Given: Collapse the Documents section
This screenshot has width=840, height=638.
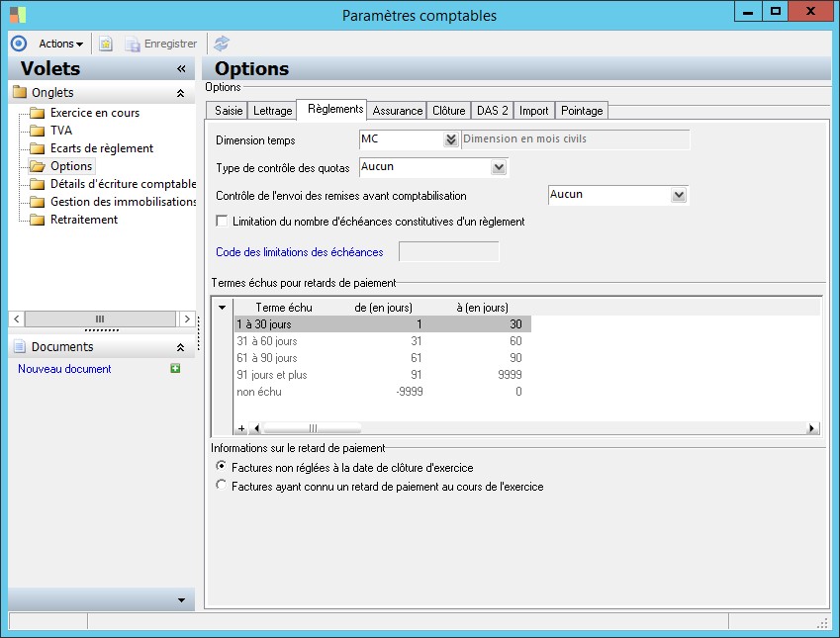Looking at the screenshot, I should (180, 347).
